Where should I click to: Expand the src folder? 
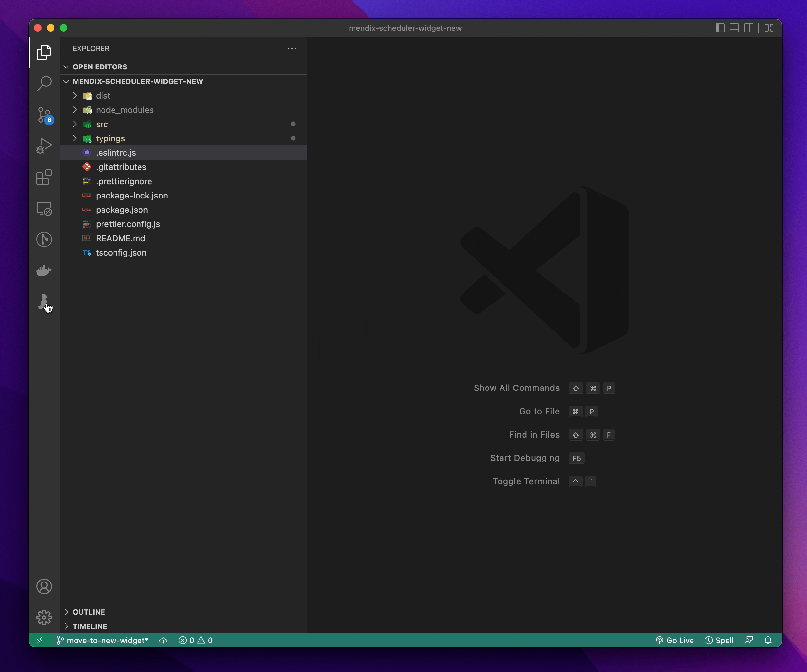tap(102, 124)
